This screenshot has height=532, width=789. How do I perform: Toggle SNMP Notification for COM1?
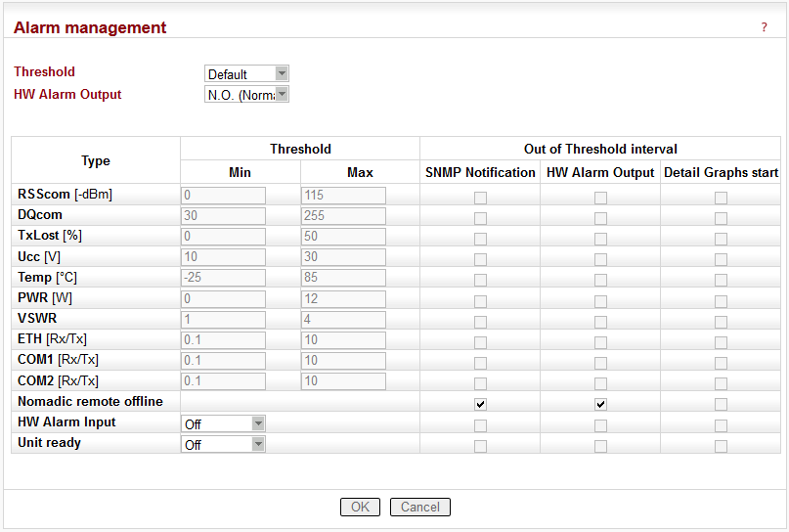coord(481,363)
